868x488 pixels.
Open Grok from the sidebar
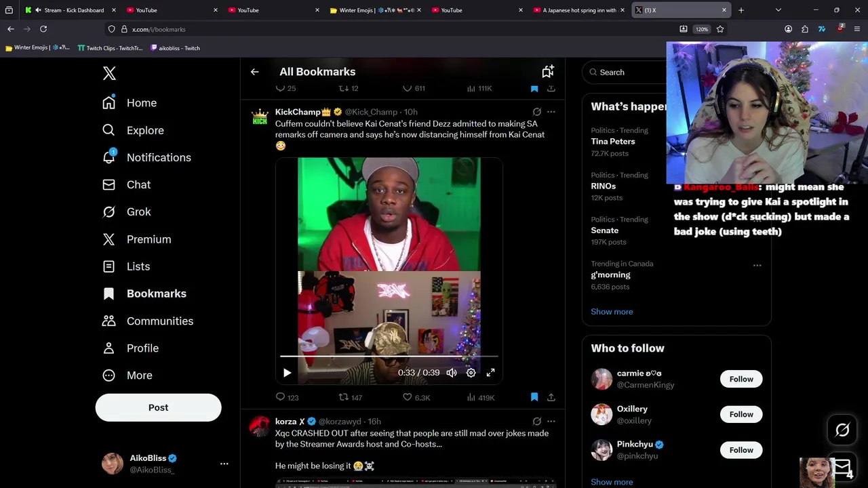[x=127, y=211]
